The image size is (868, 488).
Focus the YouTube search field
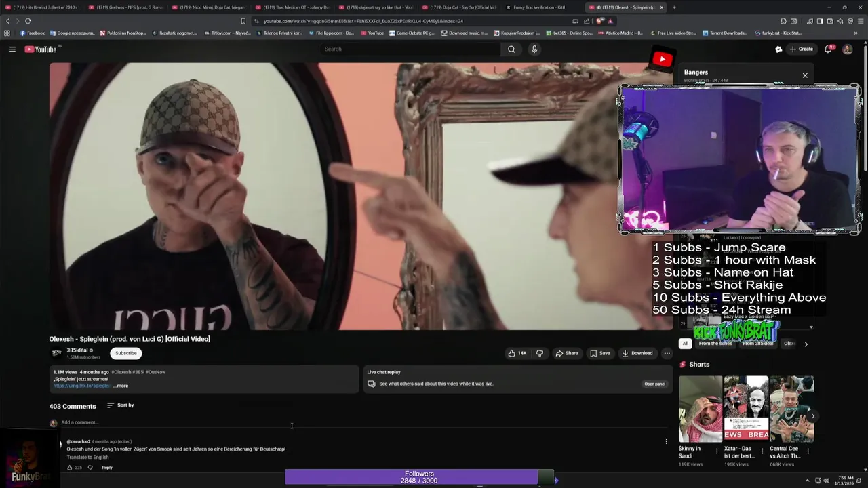410,49
